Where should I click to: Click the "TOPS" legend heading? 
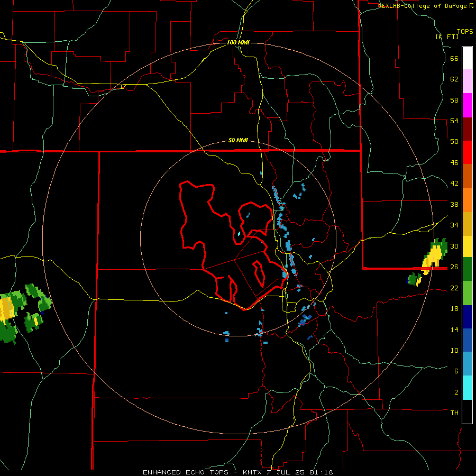pyautogui.click(x=465, y=32)
